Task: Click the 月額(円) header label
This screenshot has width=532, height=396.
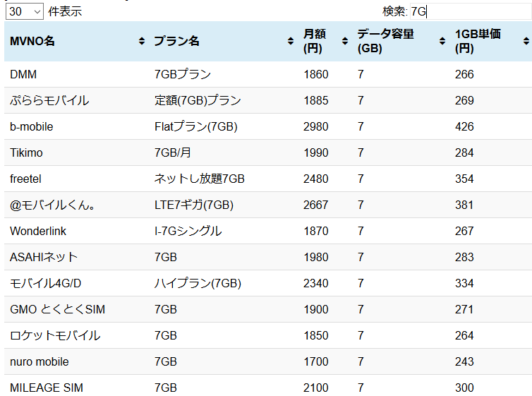Action: pyautogui.click(x=315, y=41)
